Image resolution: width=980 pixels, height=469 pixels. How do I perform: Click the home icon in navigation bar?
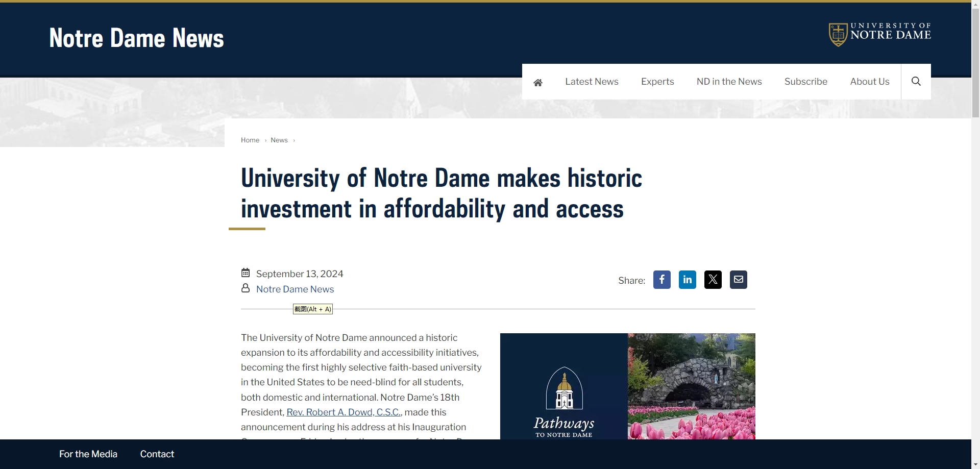537,82
